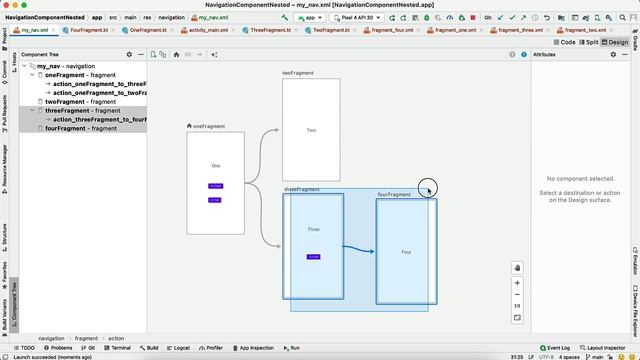Screen dimensions: 640x360
Task: Open the Resource Manager side panel
Action: pyautogui.click(x=4, y=169)
